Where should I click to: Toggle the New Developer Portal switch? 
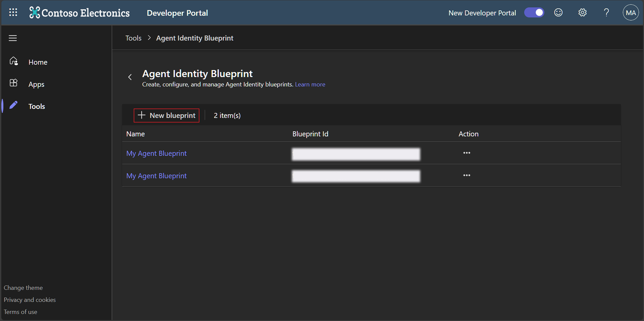(534, 12)
